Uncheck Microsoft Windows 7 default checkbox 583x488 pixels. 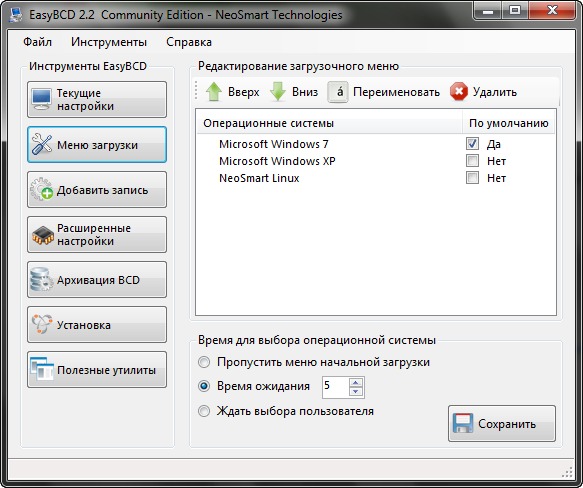click(x=472, y=144)
